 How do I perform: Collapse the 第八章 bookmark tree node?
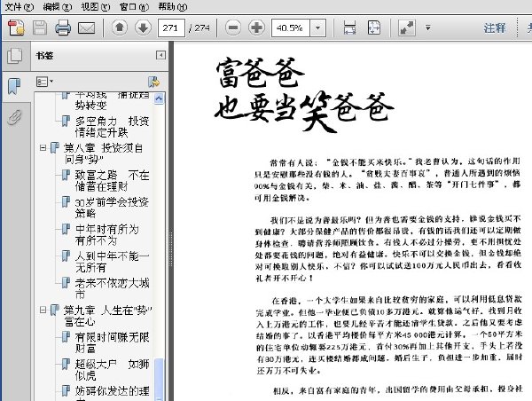coord(43,147)
